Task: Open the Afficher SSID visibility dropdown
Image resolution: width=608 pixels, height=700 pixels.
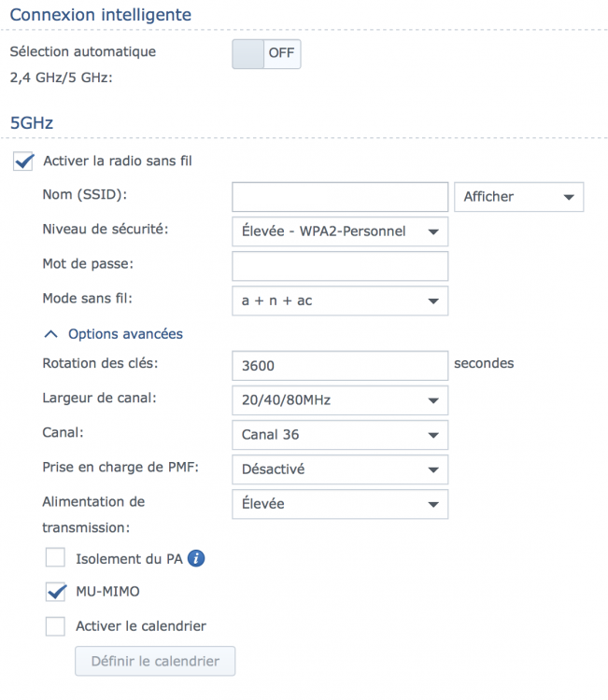Action: click(x=518, y=197)
